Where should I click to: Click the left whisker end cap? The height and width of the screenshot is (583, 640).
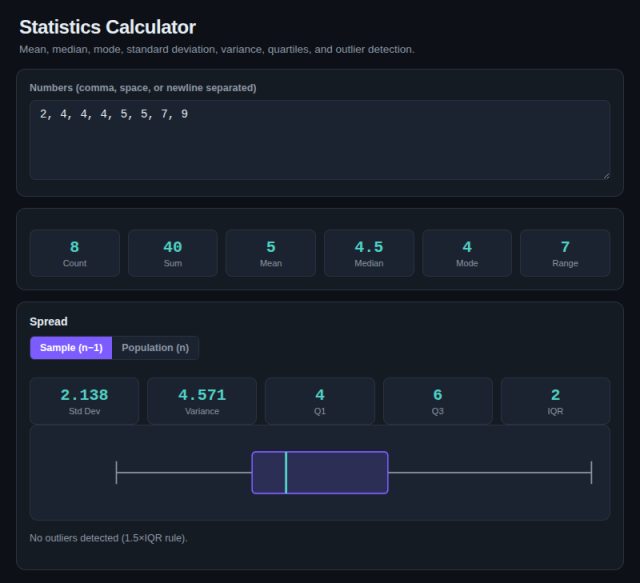pyautogui.click(x=116, y=473)
